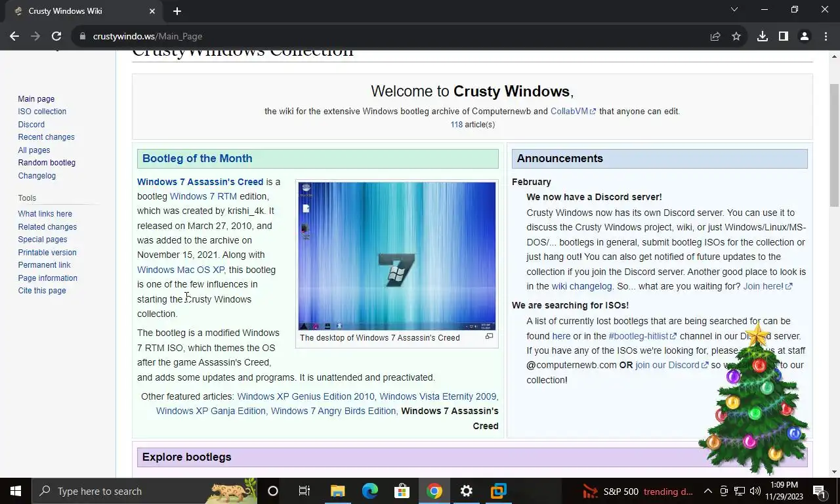This screenshot has height=504, width=840.
Task: Open the Windows Start menu
Action: click(16, 491)
